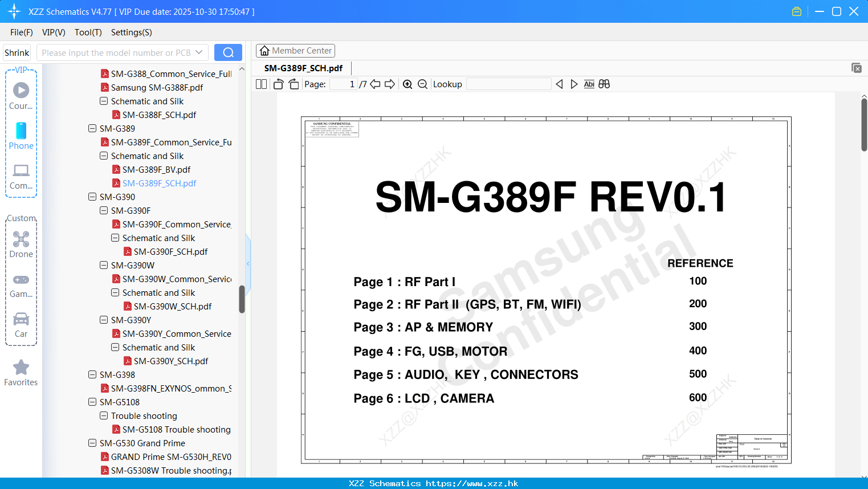Open the Settings(S) menu
868x489 pixels.
[132, 32]
